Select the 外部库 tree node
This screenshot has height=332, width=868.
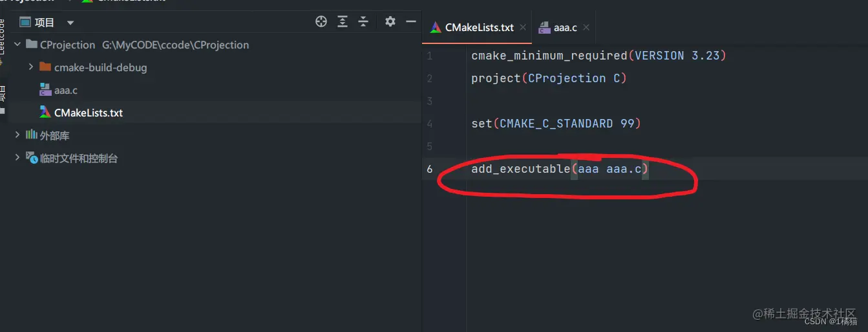54,135
